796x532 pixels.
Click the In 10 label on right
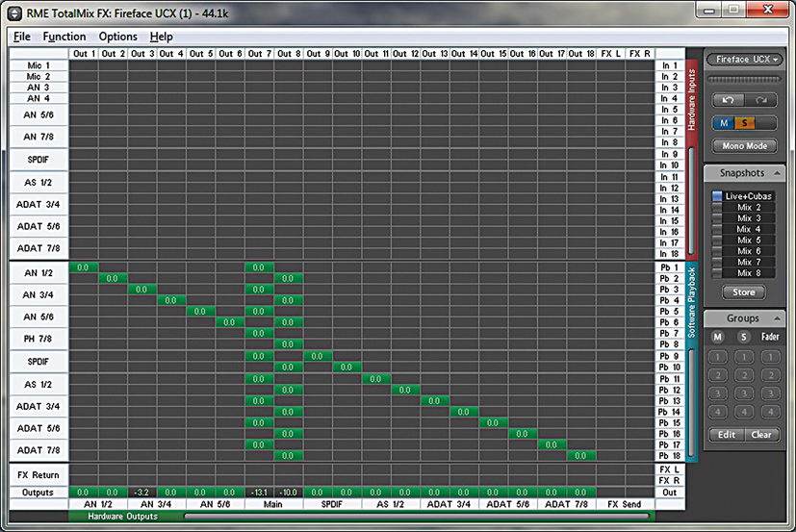click(x=670, y=165)
